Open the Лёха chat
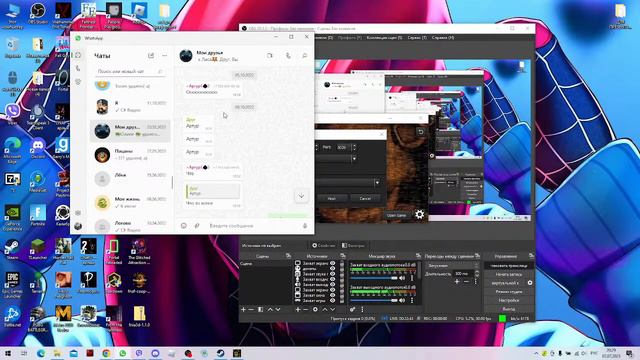The width and height of the screenshot is (640, 360). point(130,179)
